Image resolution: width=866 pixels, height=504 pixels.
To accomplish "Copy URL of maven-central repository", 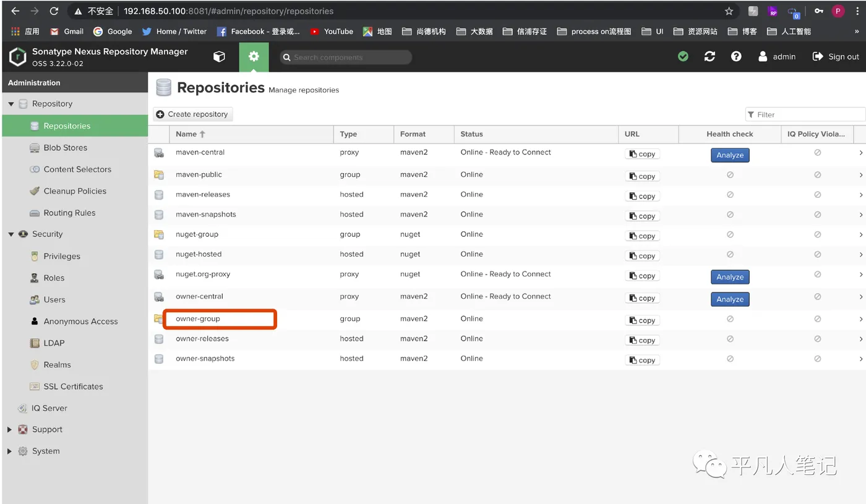I will [642, 154].
